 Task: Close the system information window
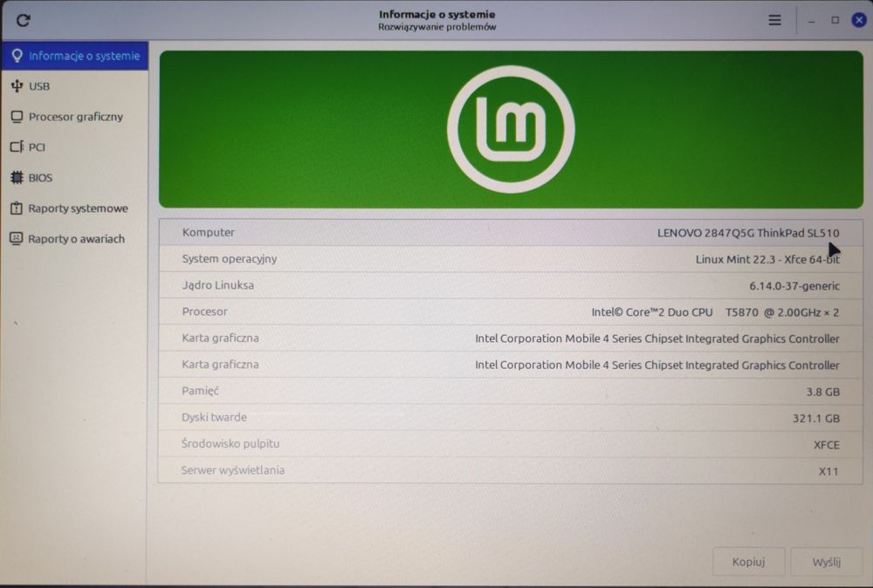tap(859, 20)
